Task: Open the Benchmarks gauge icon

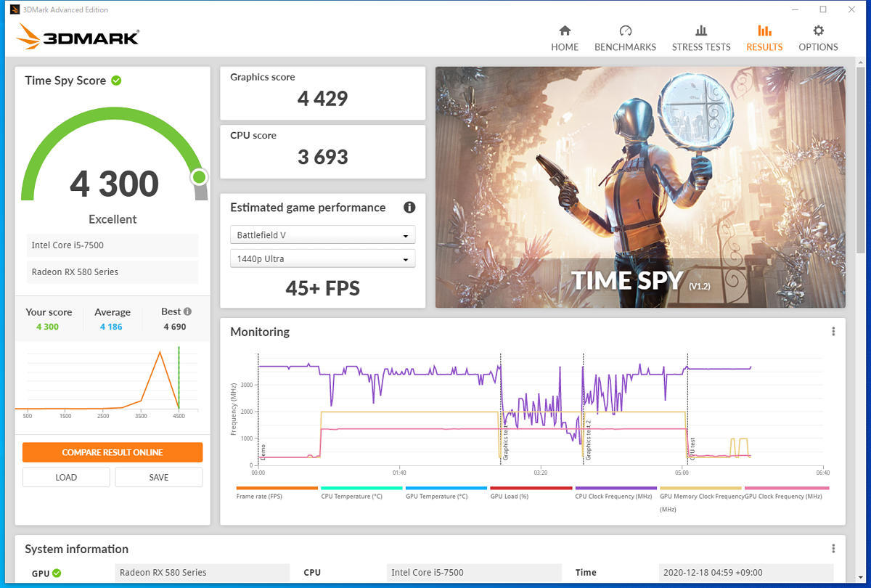Action: point(625,30)
